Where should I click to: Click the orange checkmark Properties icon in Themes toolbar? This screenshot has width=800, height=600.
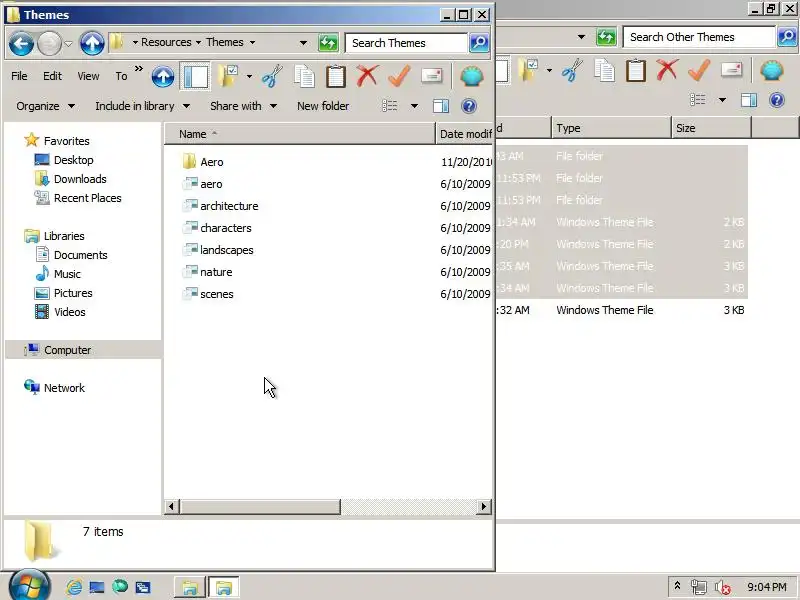coord(399,77)
